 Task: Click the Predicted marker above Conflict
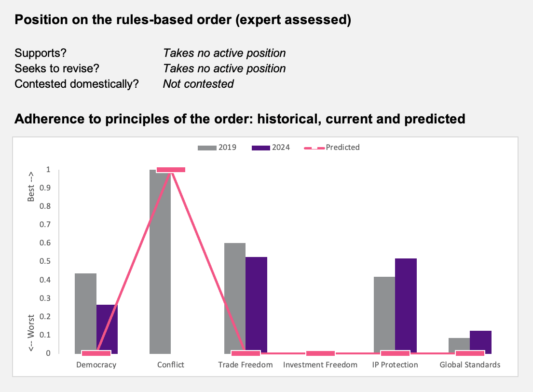tap(171, 170)
